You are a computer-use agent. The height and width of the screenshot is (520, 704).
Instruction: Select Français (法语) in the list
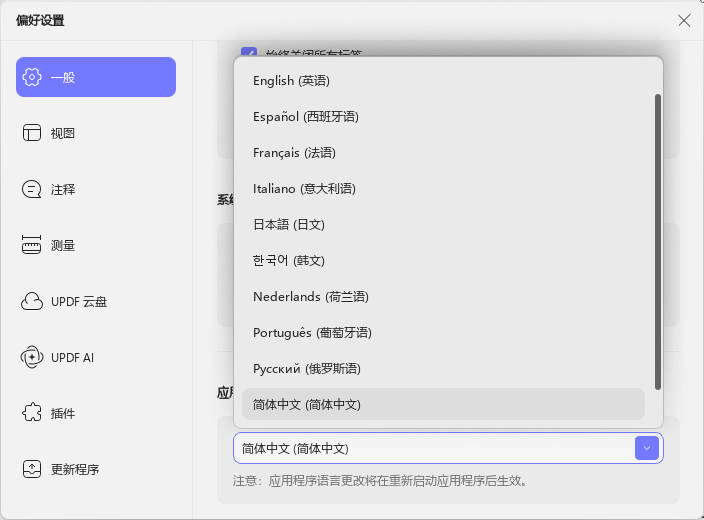coord(444,153)
